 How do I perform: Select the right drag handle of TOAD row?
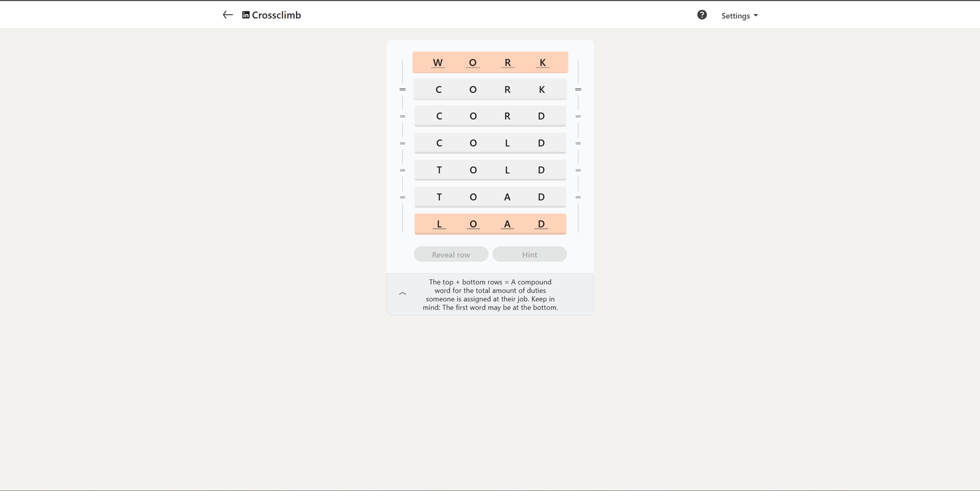click(x=578, y=197)
